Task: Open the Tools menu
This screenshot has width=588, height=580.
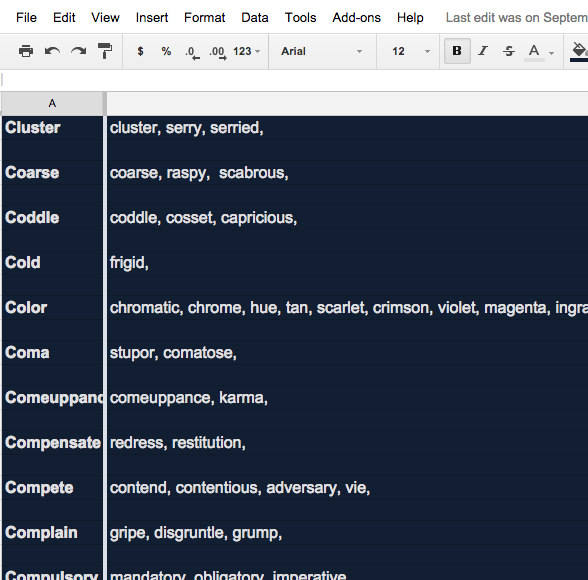Action: 301,18
